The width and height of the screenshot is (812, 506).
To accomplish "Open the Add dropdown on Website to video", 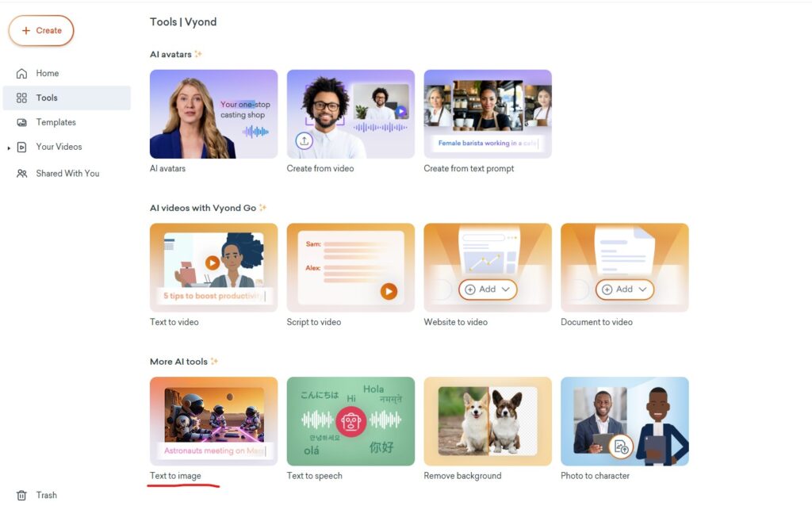I will pos(488,289).
